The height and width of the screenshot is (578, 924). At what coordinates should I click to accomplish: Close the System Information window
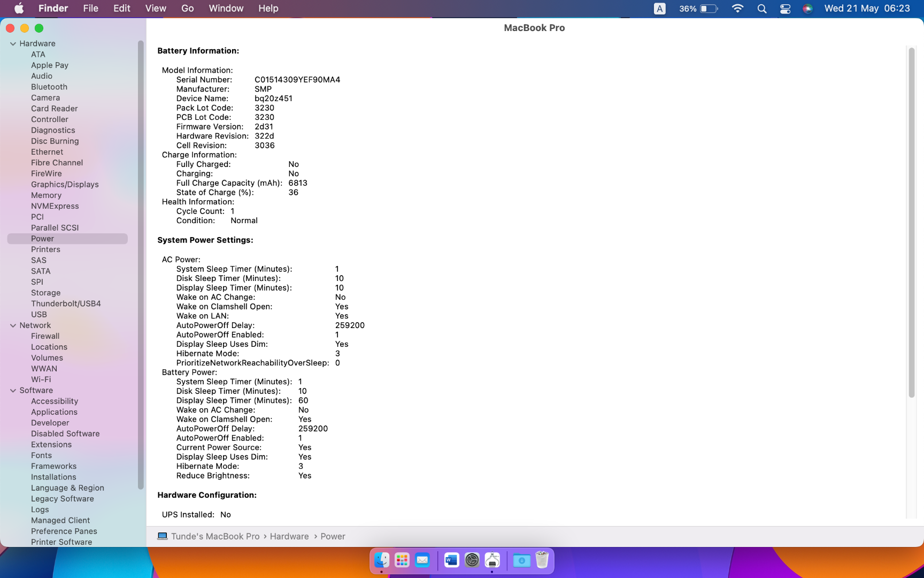tap(10, 28)
